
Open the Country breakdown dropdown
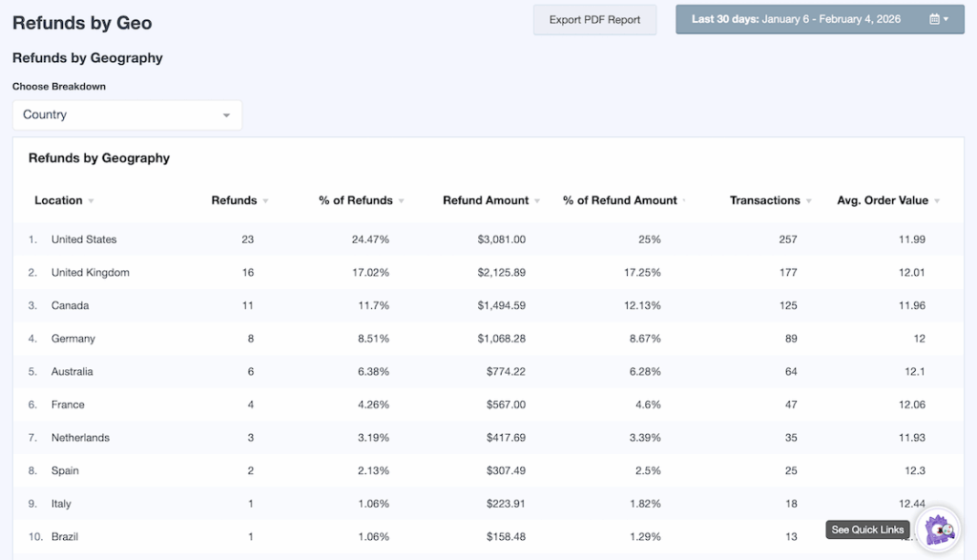click(127, 114)
